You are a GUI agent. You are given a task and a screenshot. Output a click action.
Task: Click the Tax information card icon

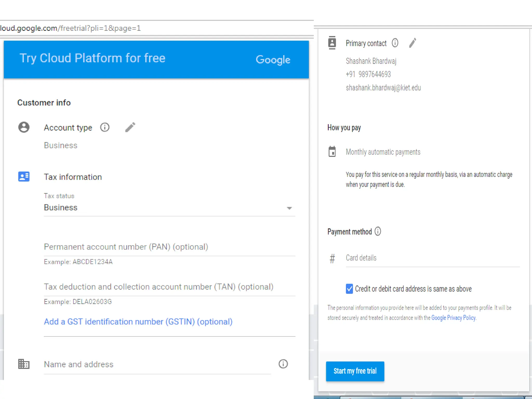coord(24,177)
